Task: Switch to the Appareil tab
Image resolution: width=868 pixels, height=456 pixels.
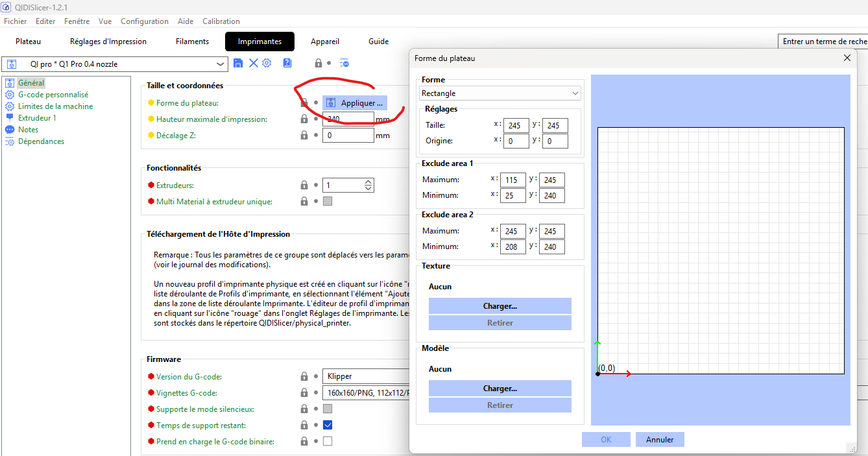Action: [x=325, y=42]
